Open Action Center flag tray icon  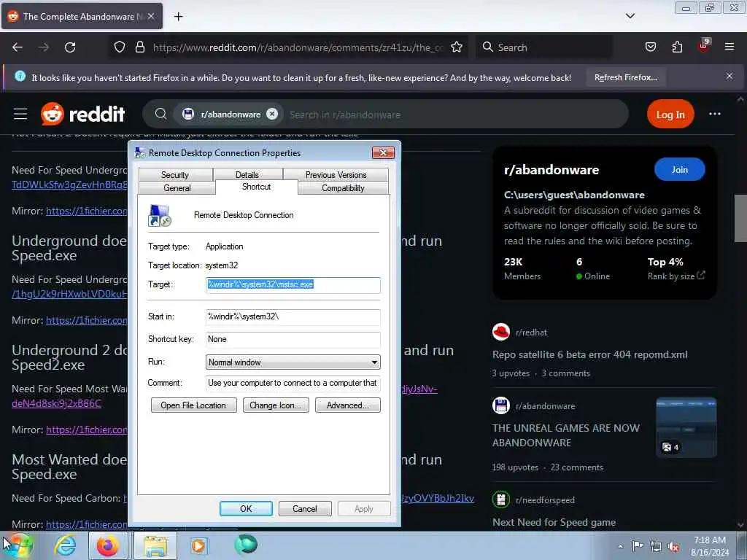638,545
